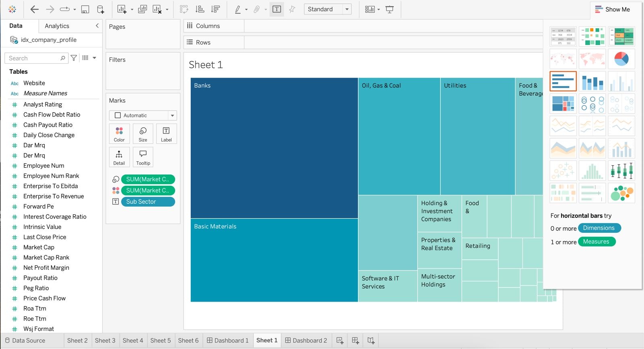The height and width of the screenshot is (349, 644).
Task: Select the Website dimension field
Action: pos(34,83)
